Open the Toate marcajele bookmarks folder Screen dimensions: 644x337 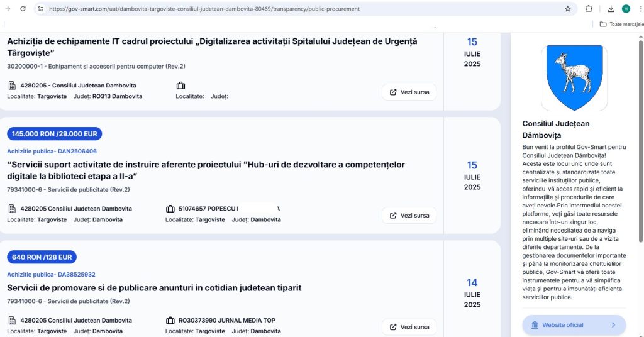621,24
